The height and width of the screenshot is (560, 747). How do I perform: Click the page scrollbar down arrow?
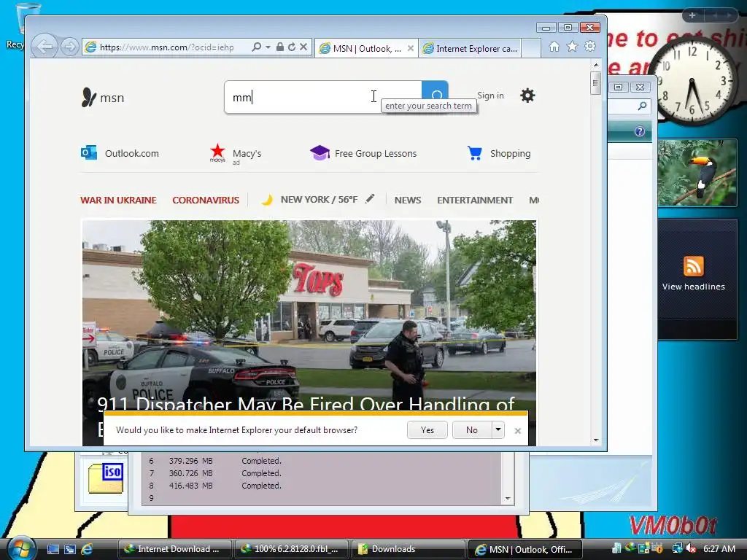[x=596, y=440]
